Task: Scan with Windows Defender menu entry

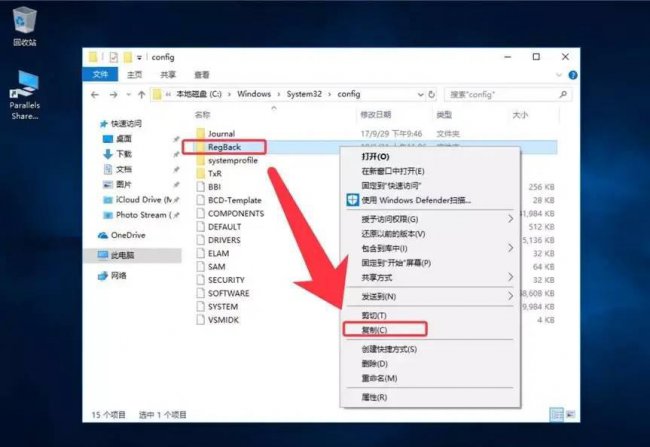Action: (430, 200)
